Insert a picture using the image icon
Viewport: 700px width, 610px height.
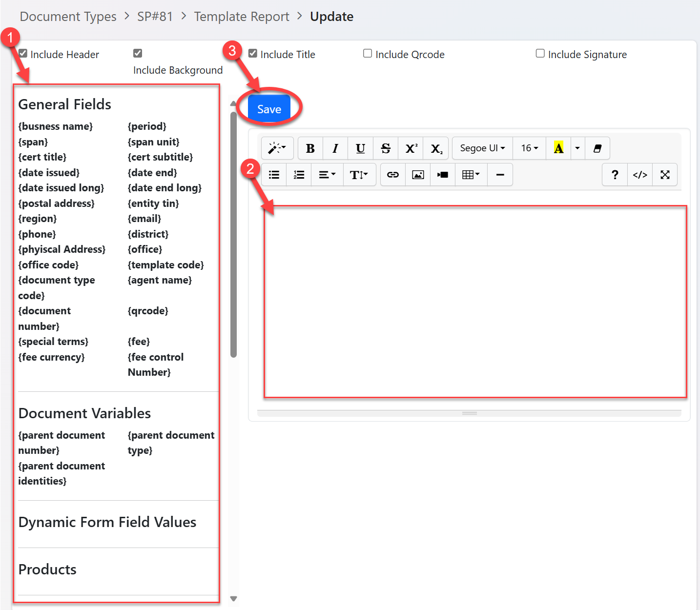[x=418, y=175]
